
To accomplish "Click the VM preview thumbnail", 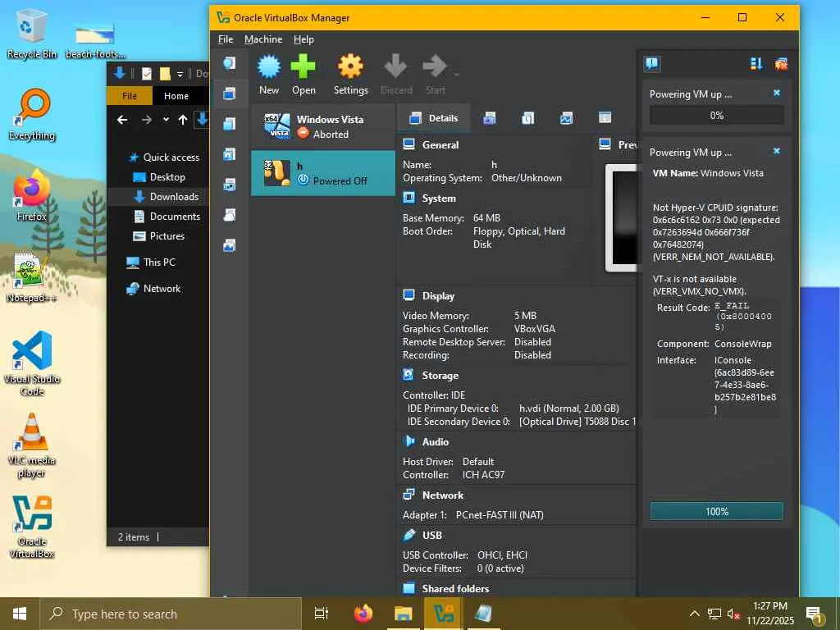I will point(622,218).
